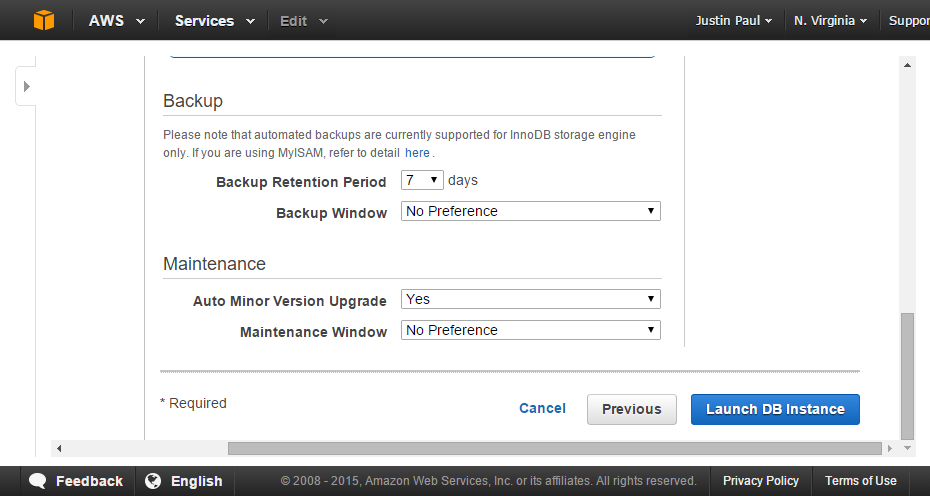Image resolution: width=930 pixels, height=496 pixels.
Task: Open the Privacy Policy link
Action: [x=760, y=481]
